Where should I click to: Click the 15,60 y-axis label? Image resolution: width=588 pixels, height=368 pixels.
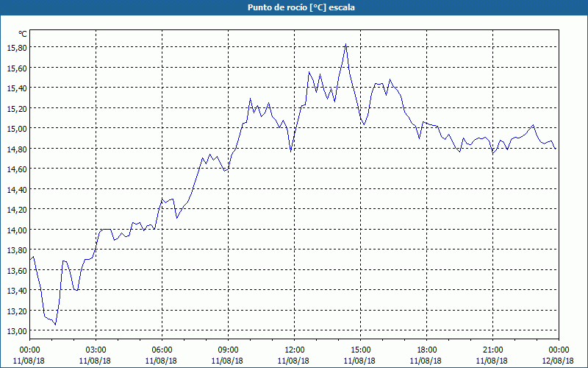pos(16,68)
